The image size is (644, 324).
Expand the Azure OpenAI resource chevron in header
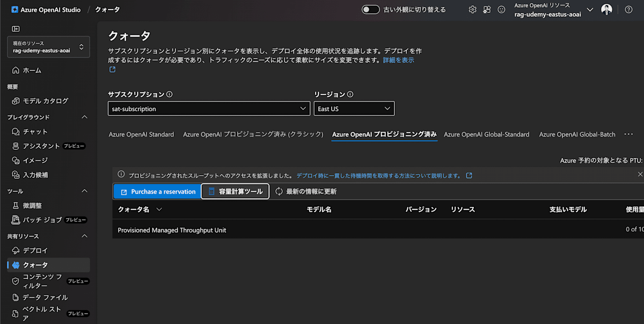[590, 10]
